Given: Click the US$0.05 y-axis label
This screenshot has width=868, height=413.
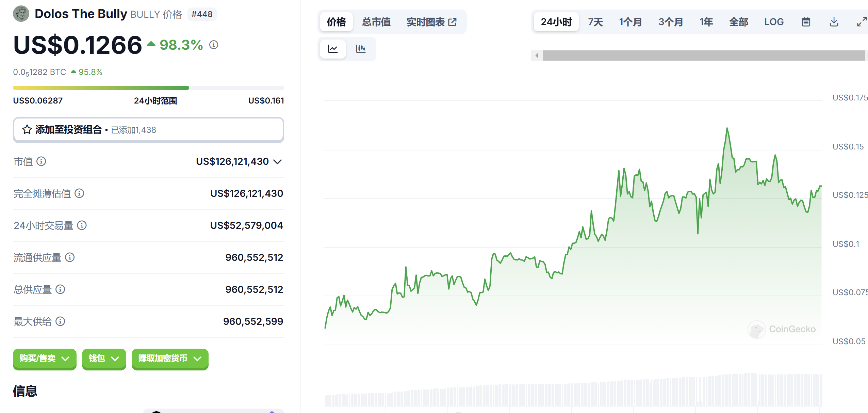Looking at the screenshot, I should pos(849,341).
